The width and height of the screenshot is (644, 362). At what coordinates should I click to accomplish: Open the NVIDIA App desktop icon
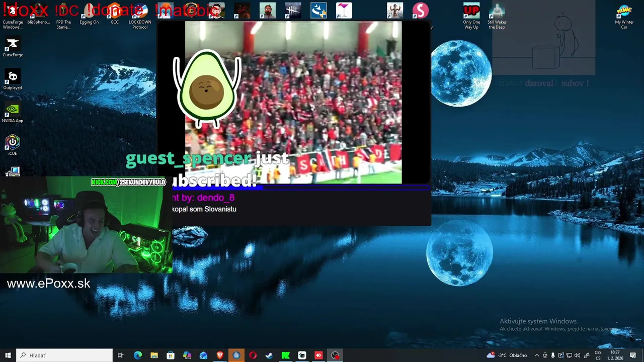pyautogui.click(x=13, y=113)
